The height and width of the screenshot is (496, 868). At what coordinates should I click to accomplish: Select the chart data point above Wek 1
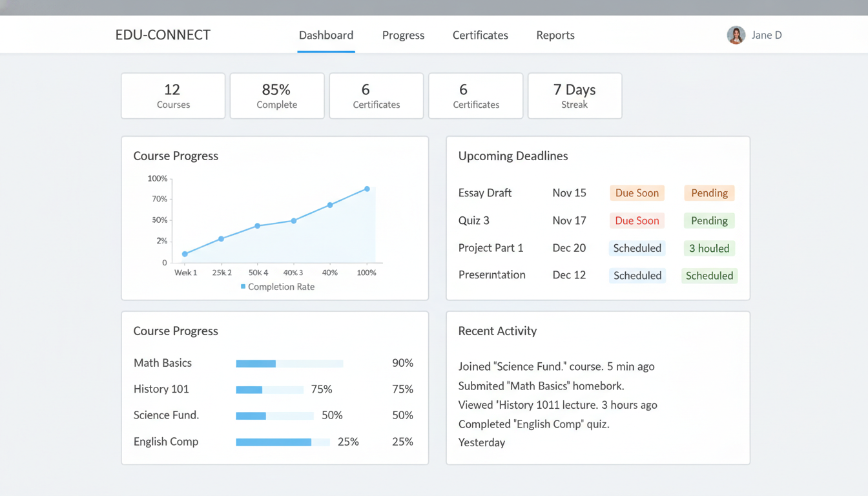185,254
